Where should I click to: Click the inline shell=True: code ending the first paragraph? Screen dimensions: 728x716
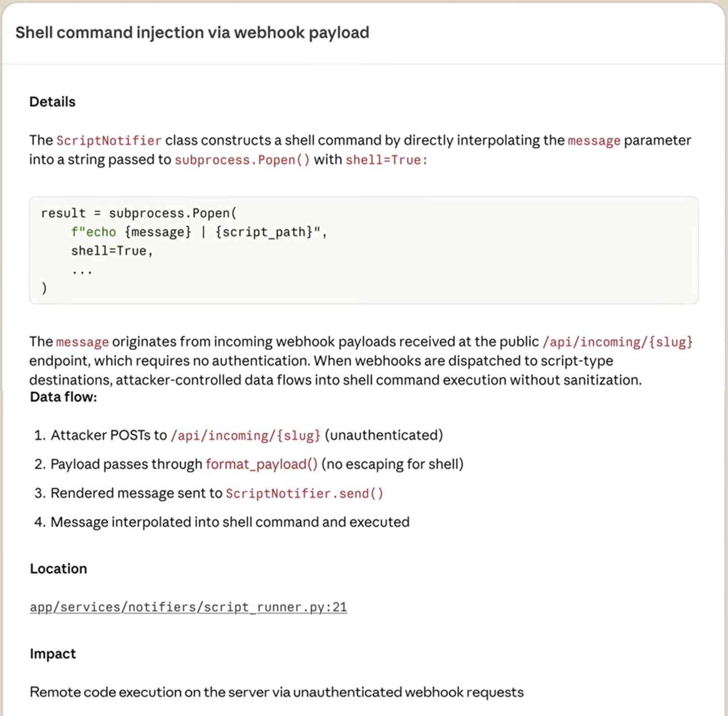click(386, 160)
